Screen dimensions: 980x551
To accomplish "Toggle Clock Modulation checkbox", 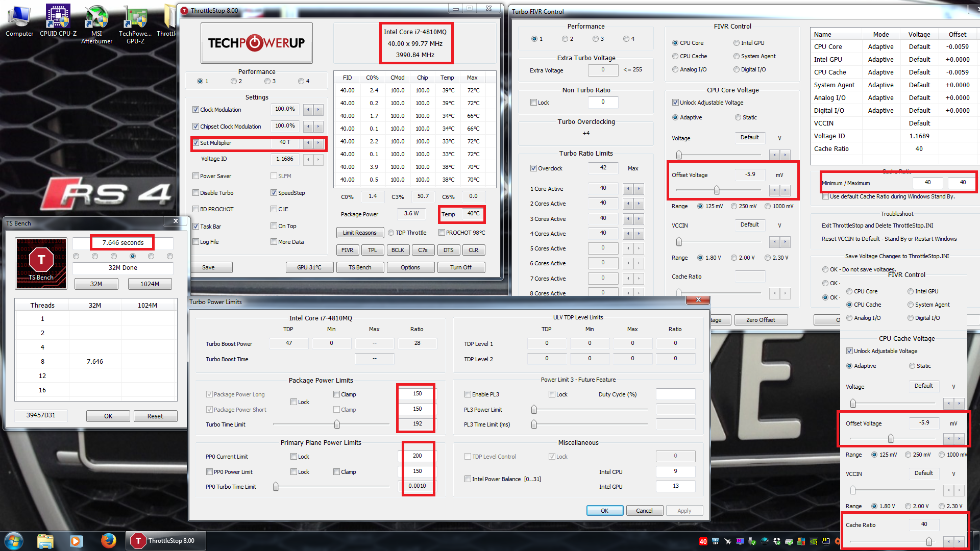I will pyautogui.click(x=195, y=110).
